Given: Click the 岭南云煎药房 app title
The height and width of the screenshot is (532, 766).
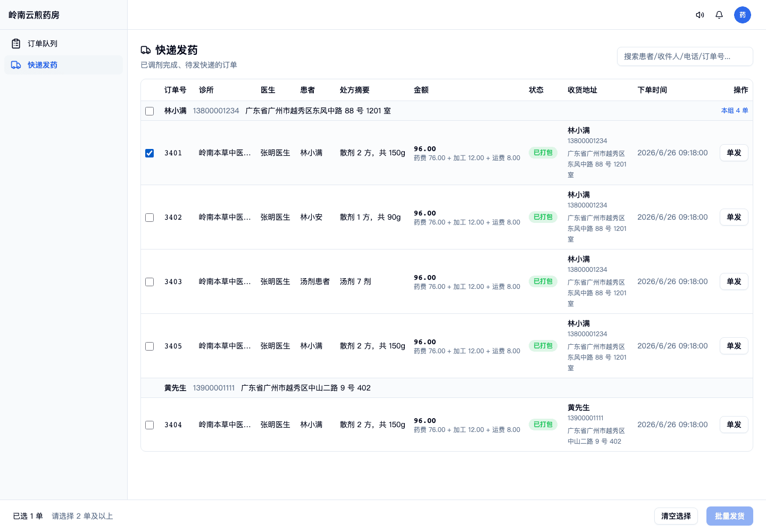Looking at the screenshot, I should click(x=34, y=15).
